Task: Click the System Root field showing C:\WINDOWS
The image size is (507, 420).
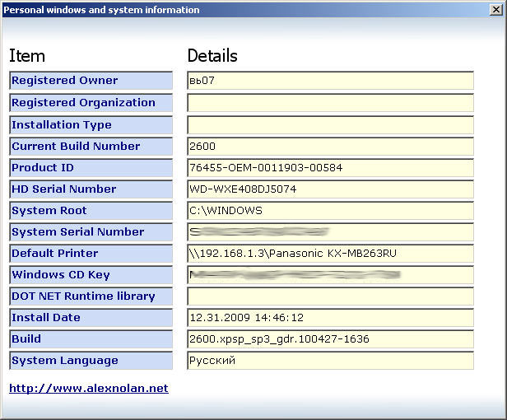Action: (x=330, y=211)
